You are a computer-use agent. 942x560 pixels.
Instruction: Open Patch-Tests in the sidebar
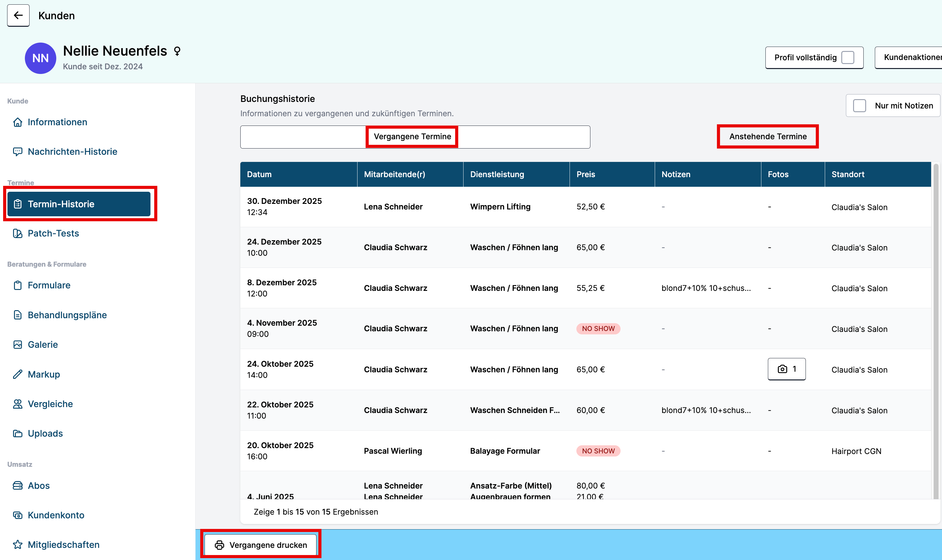53,233
